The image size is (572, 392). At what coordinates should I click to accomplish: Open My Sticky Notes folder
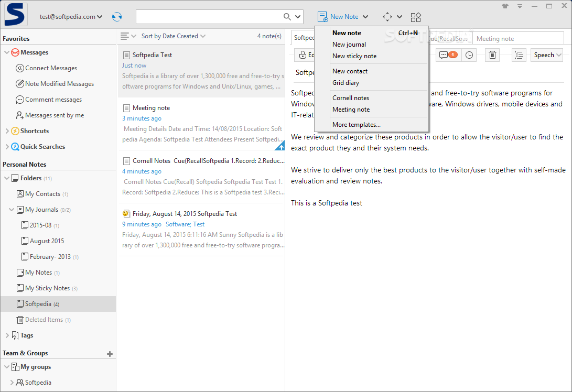[x=47, y=288]
